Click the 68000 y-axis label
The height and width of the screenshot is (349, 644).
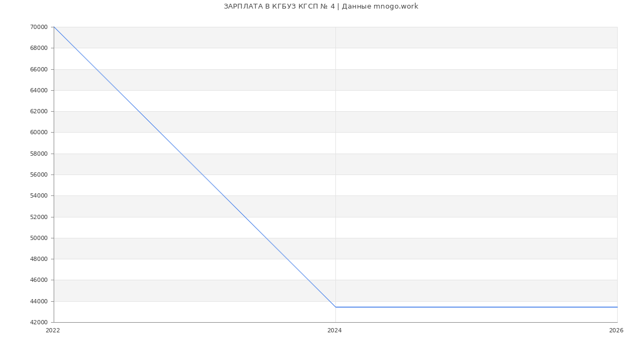[39, 48]
